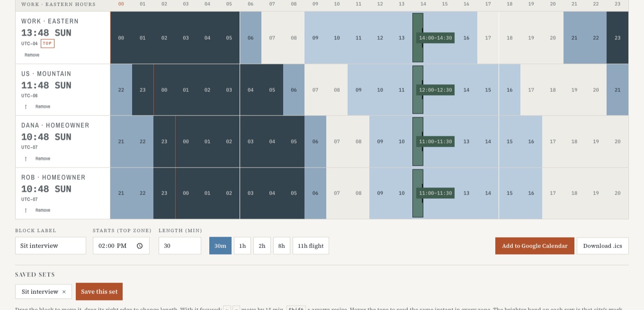Click hour 17 in Work Eastern row
Image resolution: width=644 pixels, height=310 pixels.
[x=488, y=38]
